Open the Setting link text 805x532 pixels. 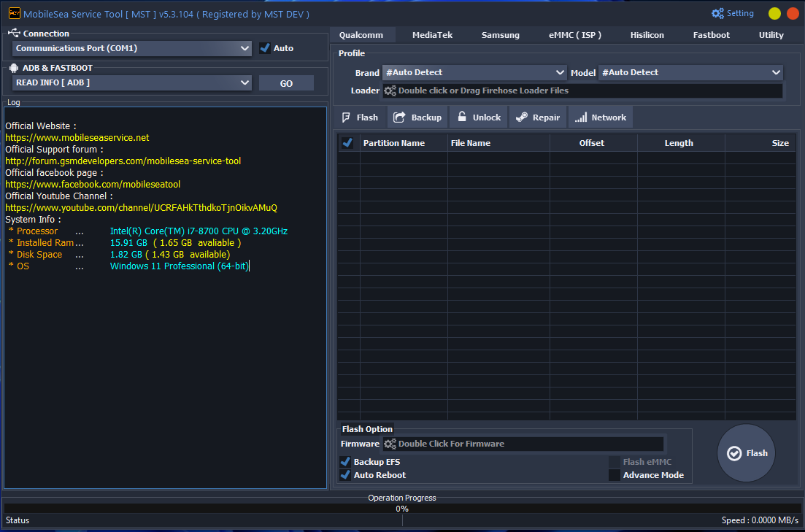click(x=740, y=13)
